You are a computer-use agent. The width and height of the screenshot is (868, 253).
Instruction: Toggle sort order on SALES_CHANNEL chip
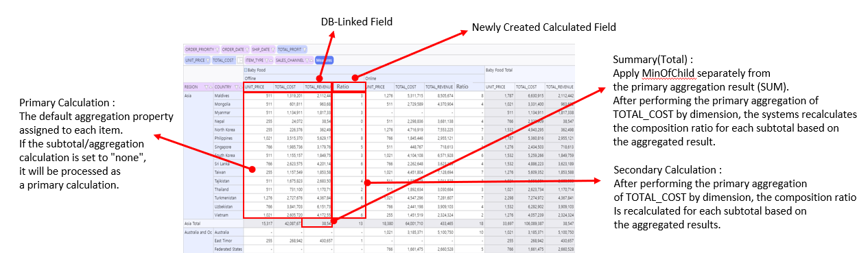click(x=312, y=60)
